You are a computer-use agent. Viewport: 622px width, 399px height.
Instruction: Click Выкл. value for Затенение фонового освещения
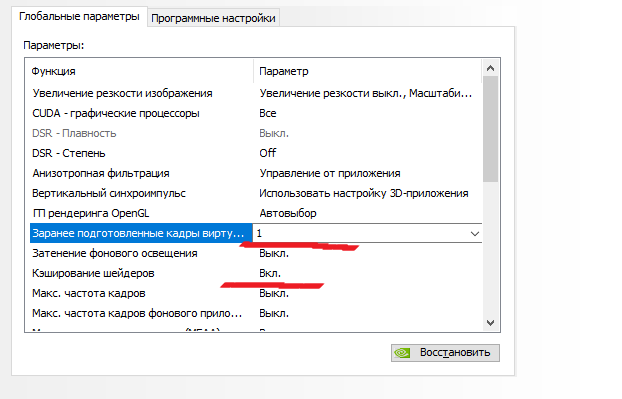[274, 253]
